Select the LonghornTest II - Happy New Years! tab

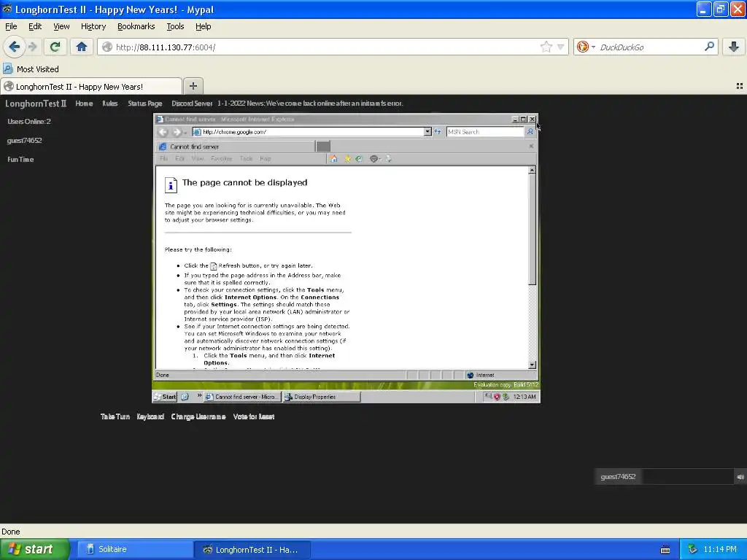[x=91, y=87]
